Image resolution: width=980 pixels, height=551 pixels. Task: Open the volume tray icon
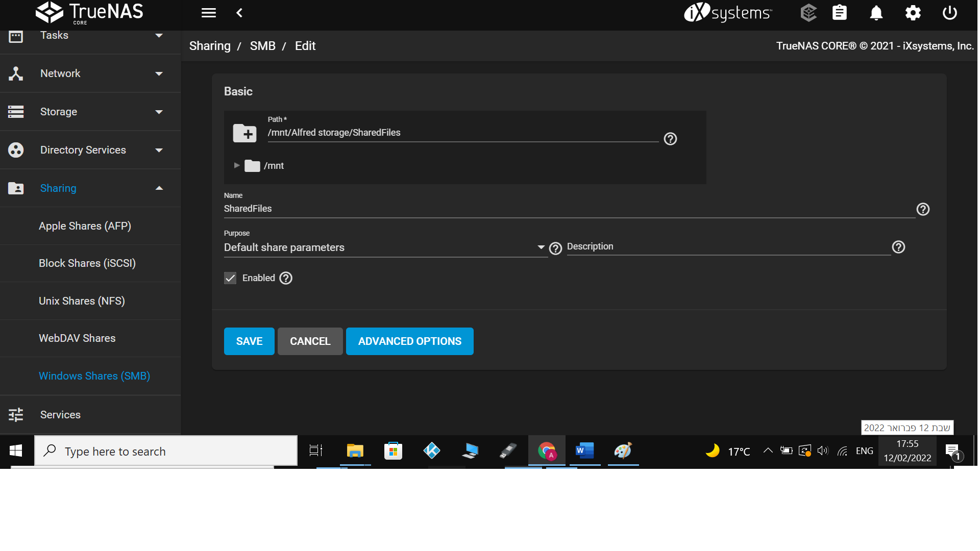coord(823,451)
